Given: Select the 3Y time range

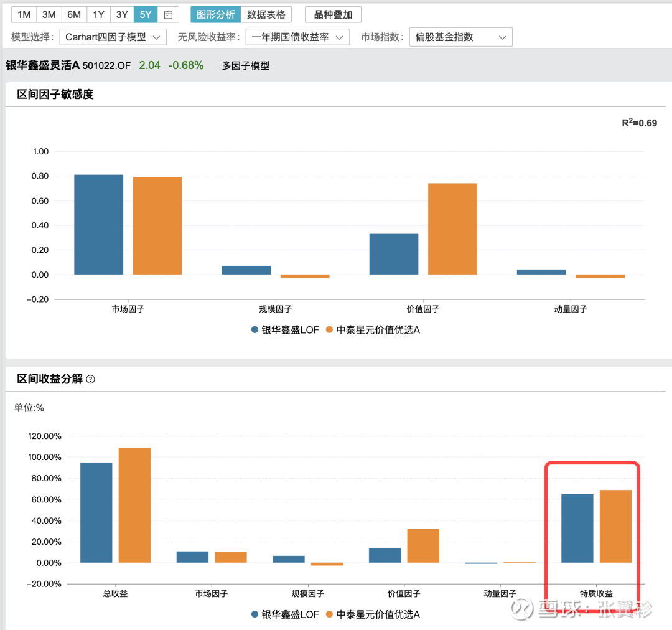Looking at the screenshot, I should tap(122, 15).
